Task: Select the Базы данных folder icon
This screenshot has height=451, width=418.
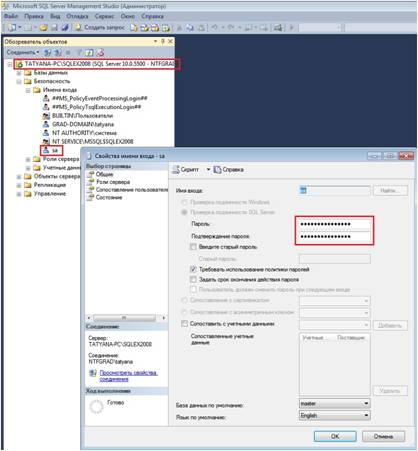Action: [x=28, y=72]
